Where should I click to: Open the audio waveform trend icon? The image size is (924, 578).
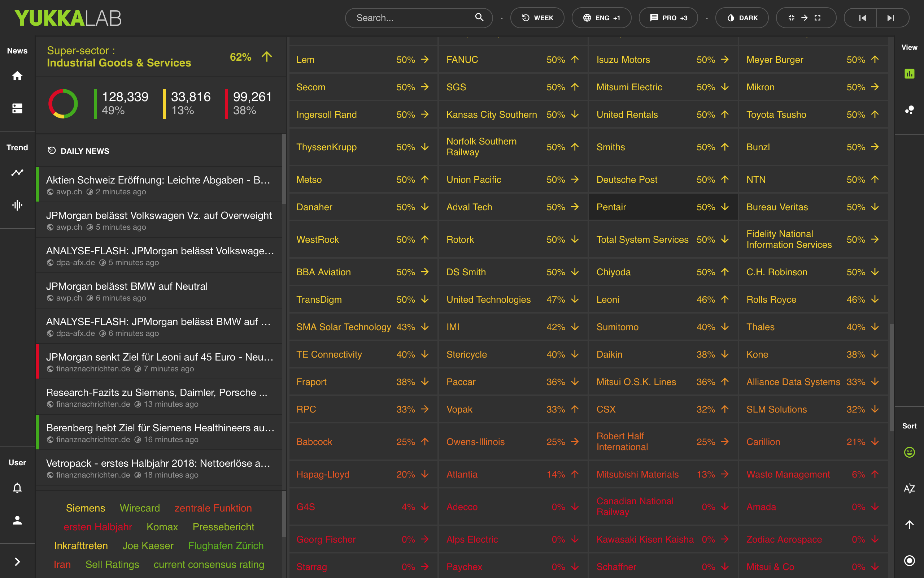click(17, 205)
